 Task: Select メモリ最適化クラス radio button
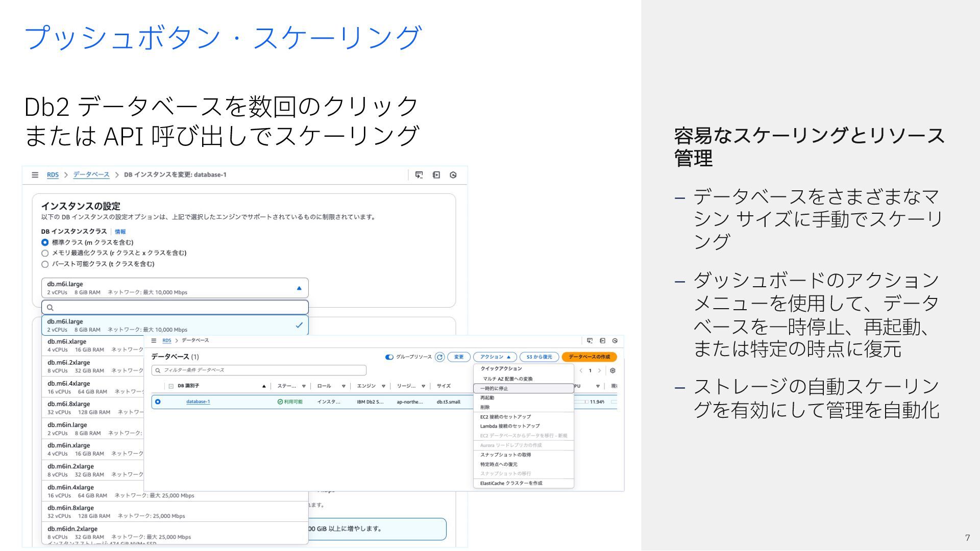(x=45, y=254)
